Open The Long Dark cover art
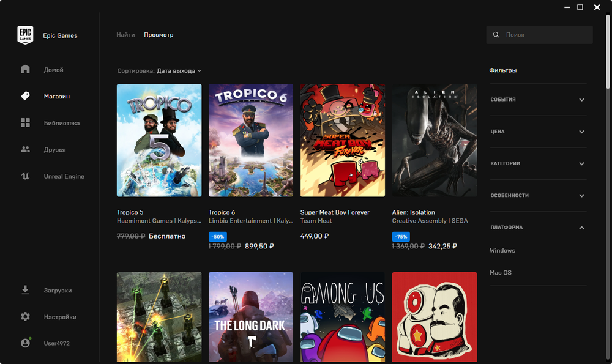This screenshot has height=364, width=612. pos(251,317)
